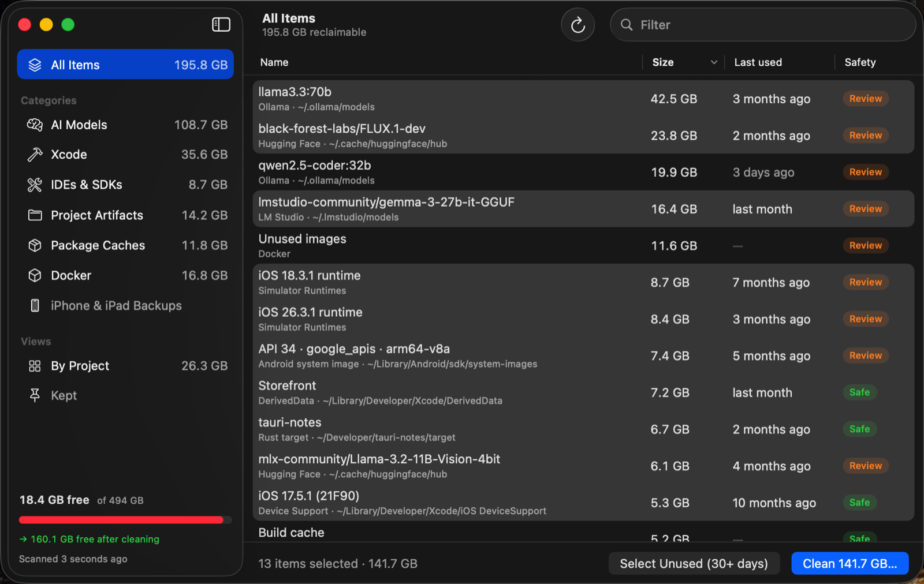Click Safe badge for Storefront
This screenshot has height=584, width=924.
859,392
